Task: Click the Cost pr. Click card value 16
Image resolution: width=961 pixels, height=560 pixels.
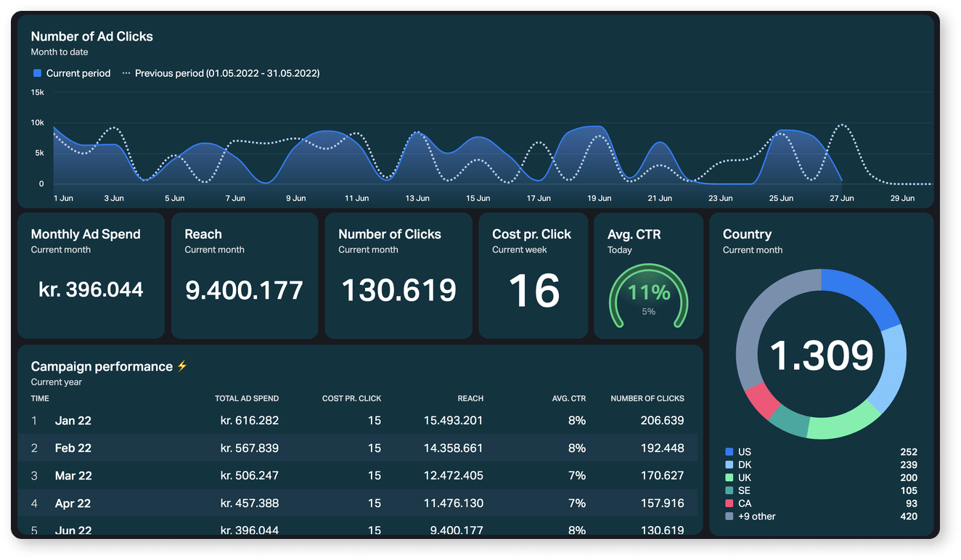Action: pyautogui.click(x=534, y=291)
